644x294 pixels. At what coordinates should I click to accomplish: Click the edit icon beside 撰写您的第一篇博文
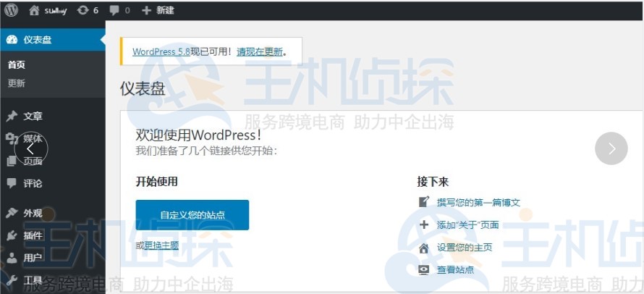coord(424,202)
